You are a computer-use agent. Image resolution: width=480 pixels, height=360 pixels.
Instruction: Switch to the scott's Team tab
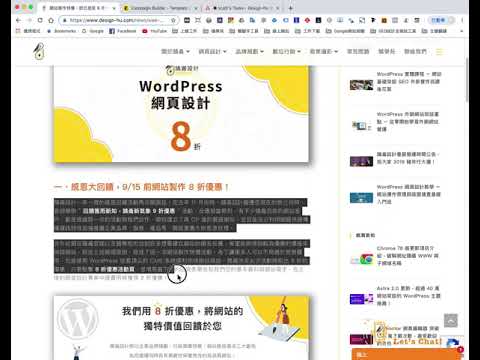[242, 8]
